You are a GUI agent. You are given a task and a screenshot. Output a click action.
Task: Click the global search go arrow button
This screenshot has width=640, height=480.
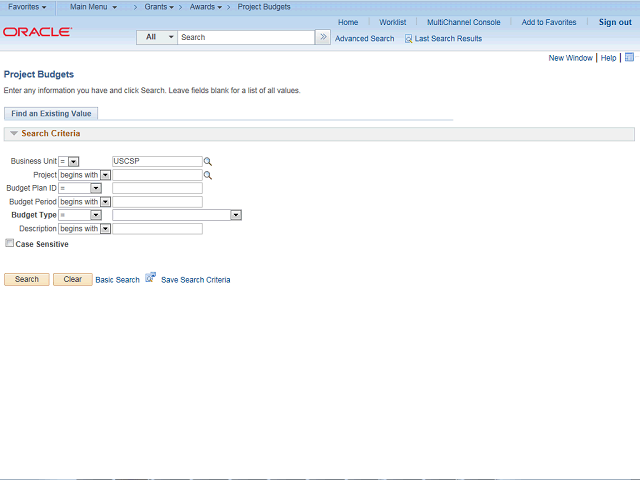(323, 37)
